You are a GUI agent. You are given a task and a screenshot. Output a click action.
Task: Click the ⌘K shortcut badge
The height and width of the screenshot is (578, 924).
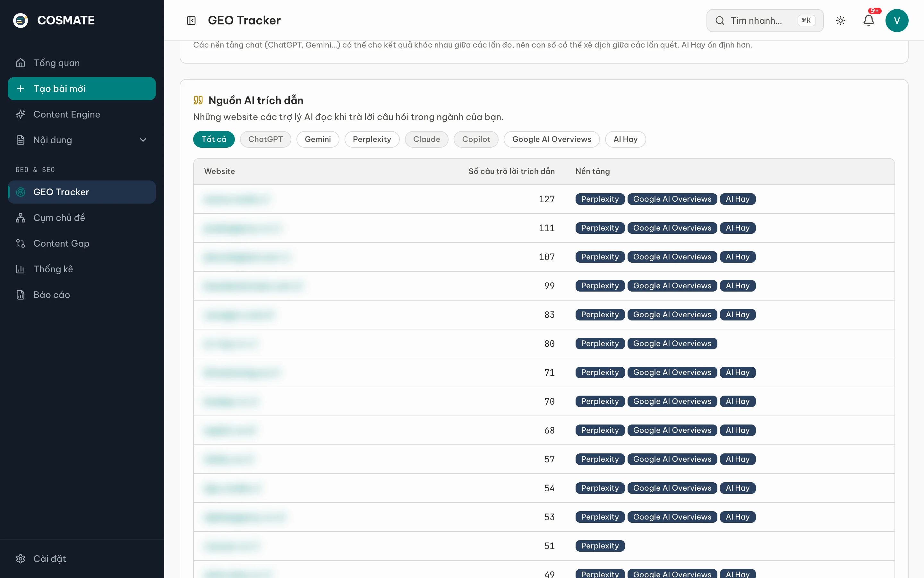(806, 20)
